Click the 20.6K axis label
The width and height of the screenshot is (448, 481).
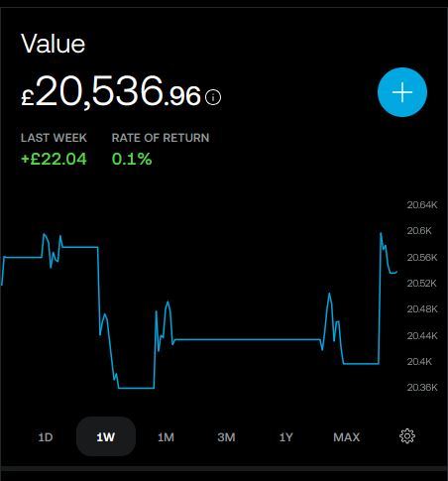(419, 230)
